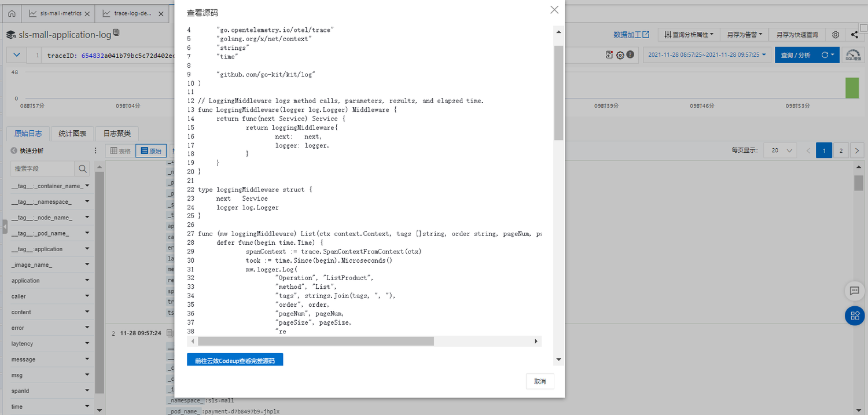
Task: Open the 查询分析属性 dropdown
Action: (689, 35)
